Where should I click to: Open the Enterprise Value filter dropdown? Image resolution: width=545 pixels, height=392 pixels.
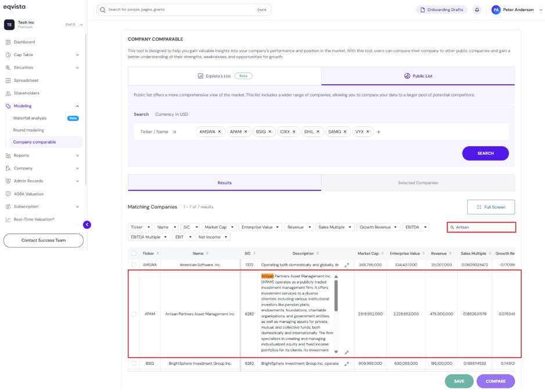(x=261, y=227)
